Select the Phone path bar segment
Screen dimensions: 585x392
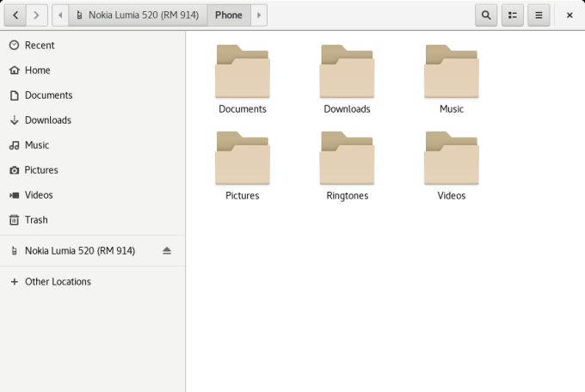coord(229,15)
